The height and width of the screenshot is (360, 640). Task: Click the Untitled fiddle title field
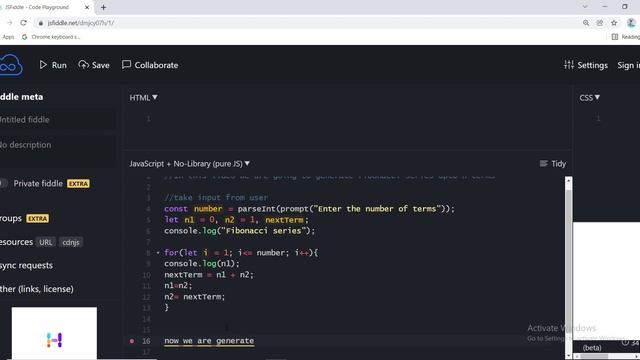pyautogui.click(x=58, y=120)
